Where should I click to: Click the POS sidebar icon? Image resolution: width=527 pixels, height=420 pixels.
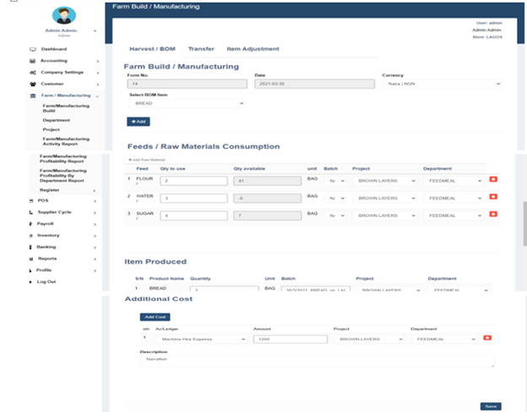[31, 201]
